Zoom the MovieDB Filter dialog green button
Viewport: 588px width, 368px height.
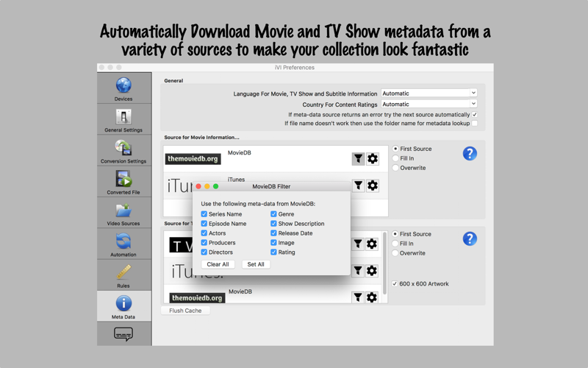[x=215, y=186]
